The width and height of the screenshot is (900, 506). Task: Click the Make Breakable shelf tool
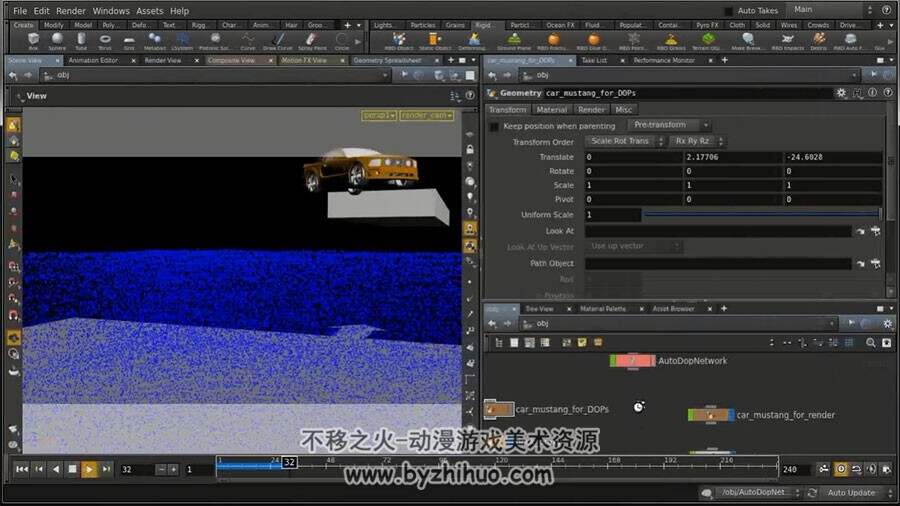(747, 40)
